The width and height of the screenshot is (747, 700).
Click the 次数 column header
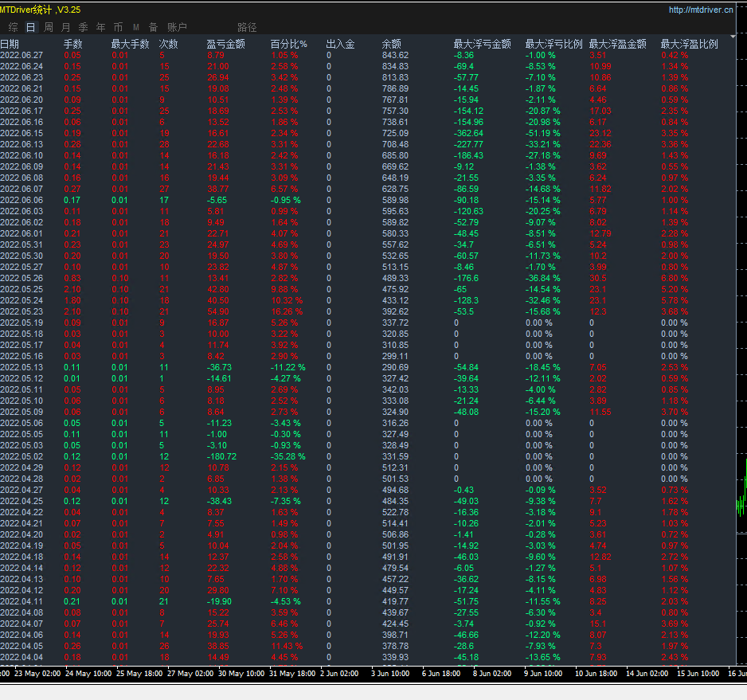click(168, 45)
